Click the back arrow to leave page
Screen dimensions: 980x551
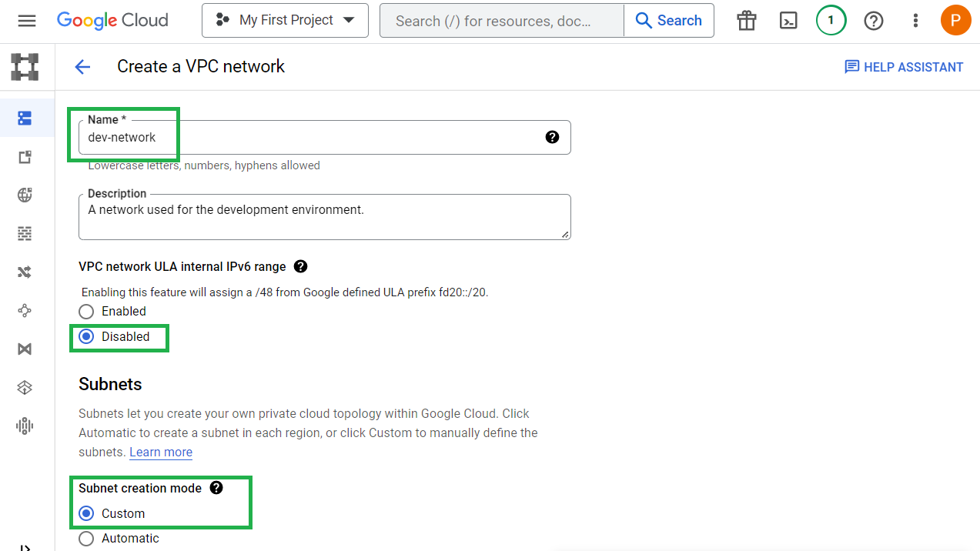(82, 67)
